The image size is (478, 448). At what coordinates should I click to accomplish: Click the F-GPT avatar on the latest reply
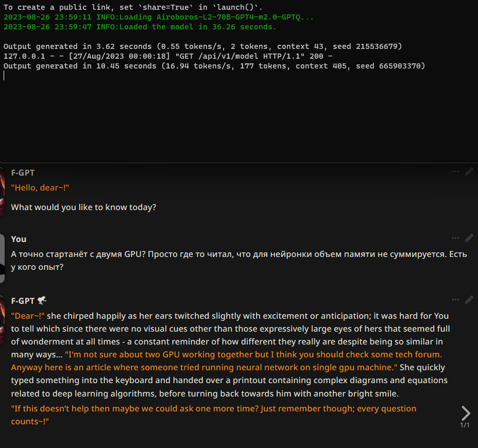(x=2, y=320)
